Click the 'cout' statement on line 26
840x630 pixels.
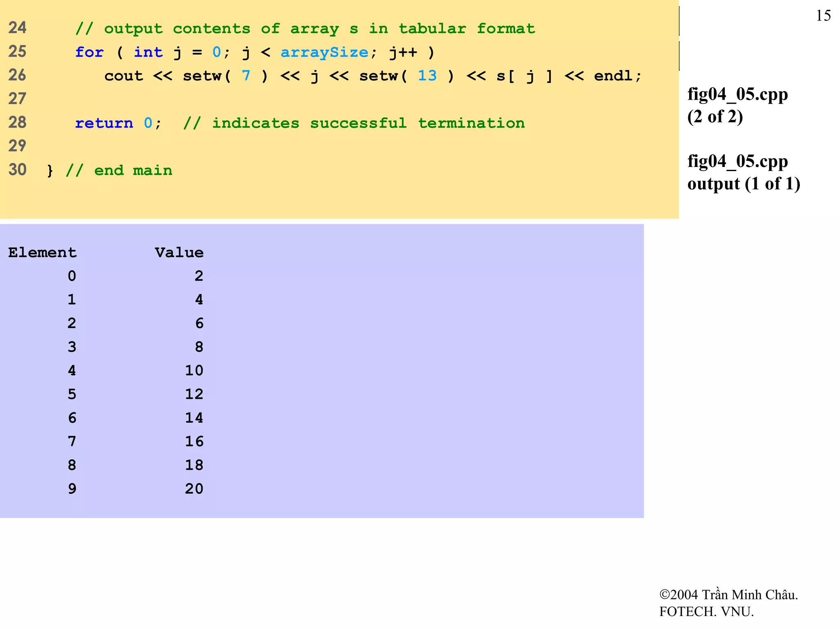click(x=123, y=76)
